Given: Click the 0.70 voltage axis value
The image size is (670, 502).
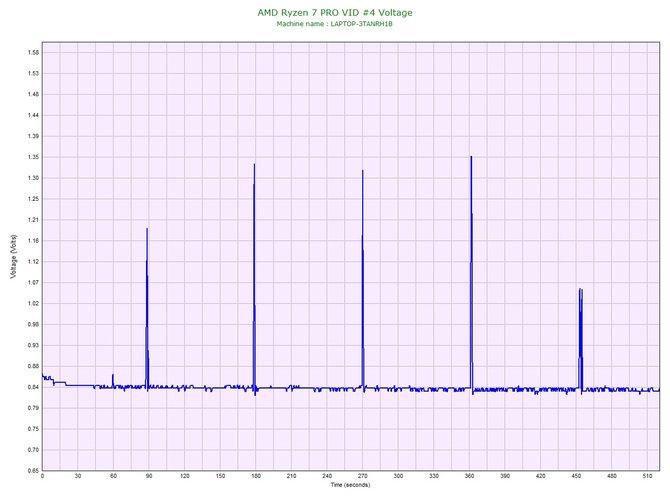Looking at the screenshot, I should [33, 450].
